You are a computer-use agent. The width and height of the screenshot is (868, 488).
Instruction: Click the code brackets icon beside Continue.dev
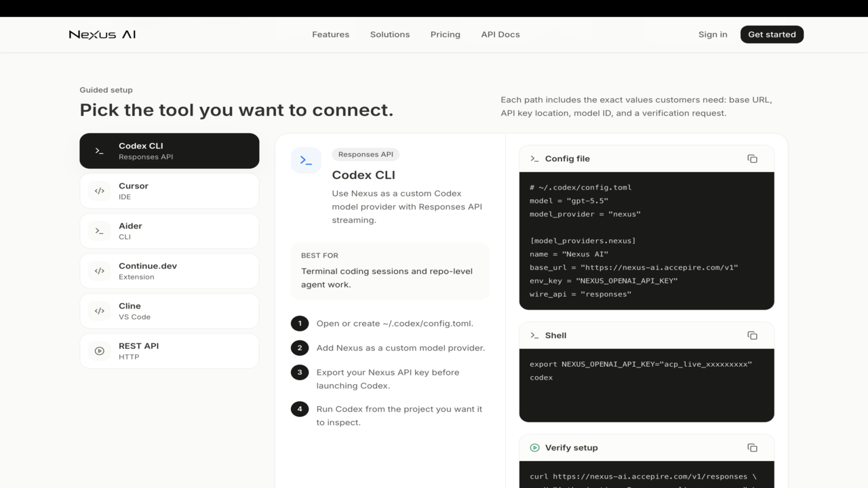[100, 271]
